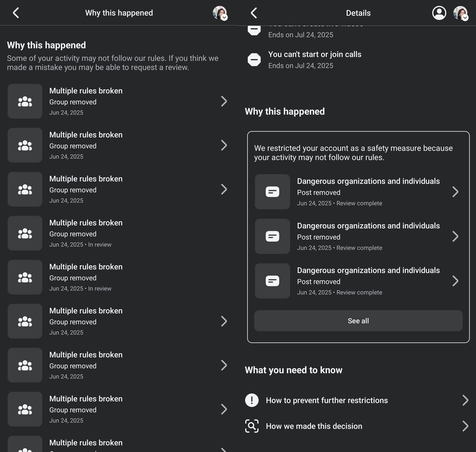The height and width of the screenshot is (452, 476).
Task: Click the exclamation icon for preventing restrictions
Action: point(252,400)
